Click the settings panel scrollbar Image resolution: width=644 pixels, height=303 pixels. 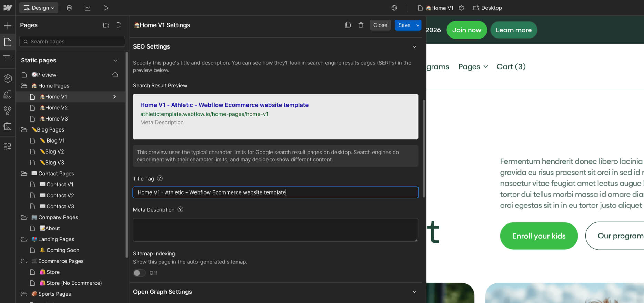coord(424,148)
